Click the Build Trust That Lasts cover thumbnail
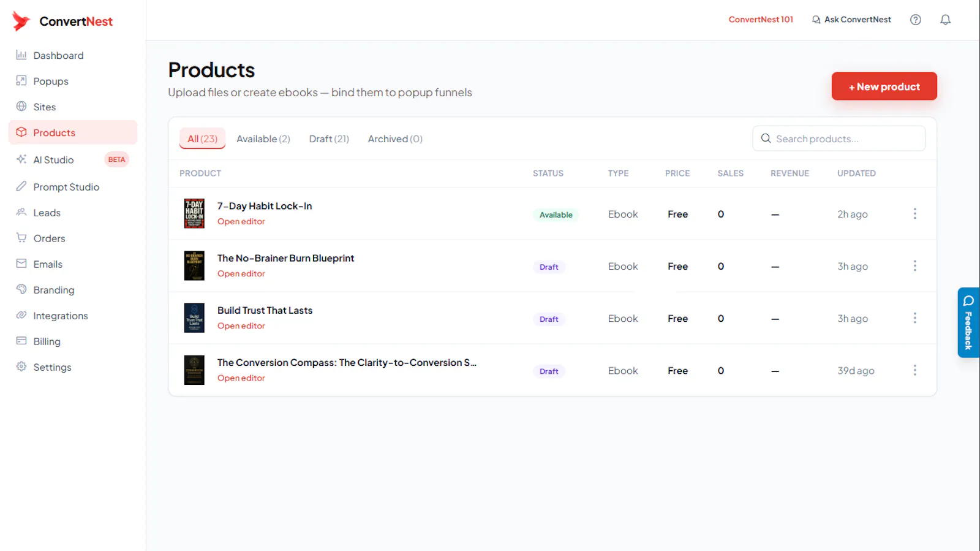The height and width of the screenshot is (551, 980). pos(194,318)
